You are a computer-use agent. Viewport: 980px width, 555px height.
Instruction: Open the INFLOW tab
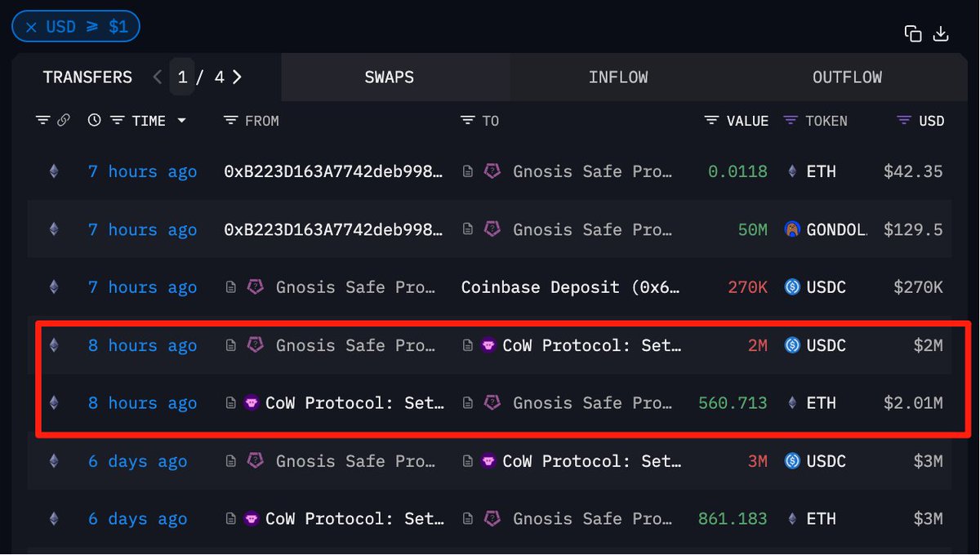pyautogui.click(x=618, y=78)
